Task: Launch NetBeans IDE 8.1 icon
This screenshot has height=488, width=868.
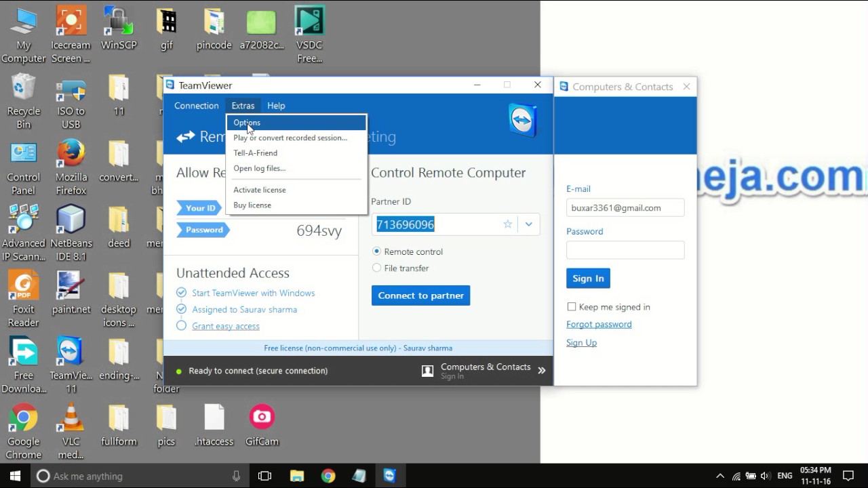Action: (71, 233)
